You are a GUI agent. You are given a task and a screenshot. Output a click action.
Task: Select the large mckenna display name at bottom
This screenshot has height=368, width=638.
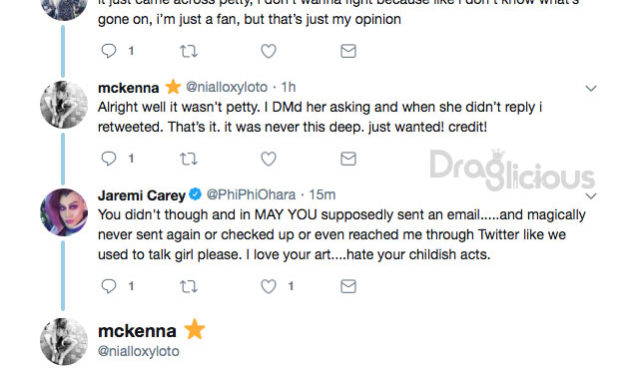pos(137,331)
